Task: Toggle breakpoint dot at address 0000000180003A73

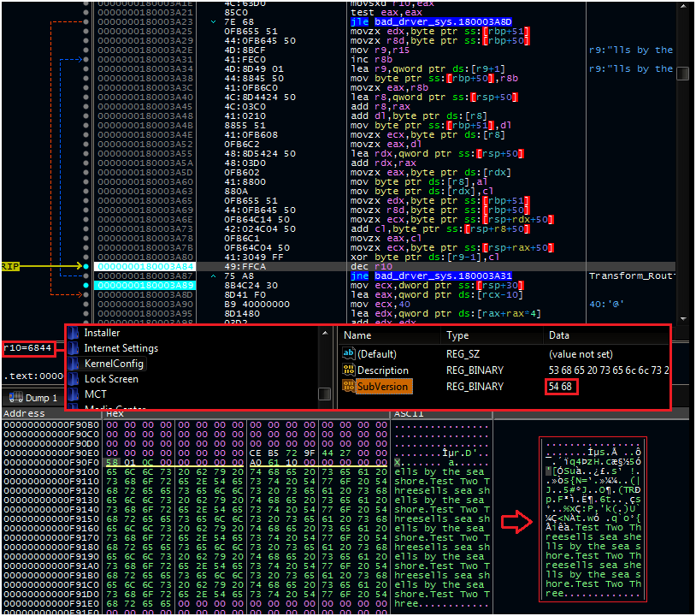Action: [86, 228]
